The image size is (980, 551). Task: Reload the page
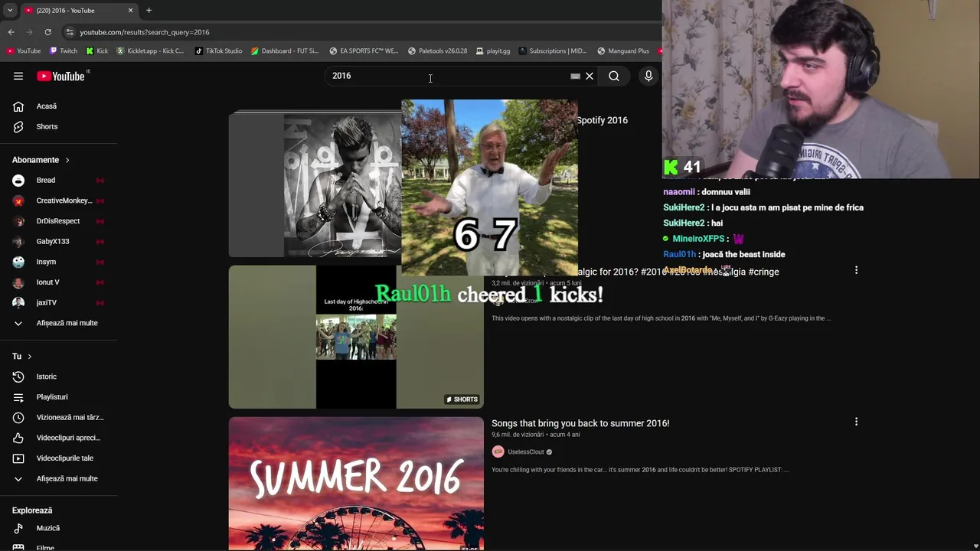pos(47,32)
